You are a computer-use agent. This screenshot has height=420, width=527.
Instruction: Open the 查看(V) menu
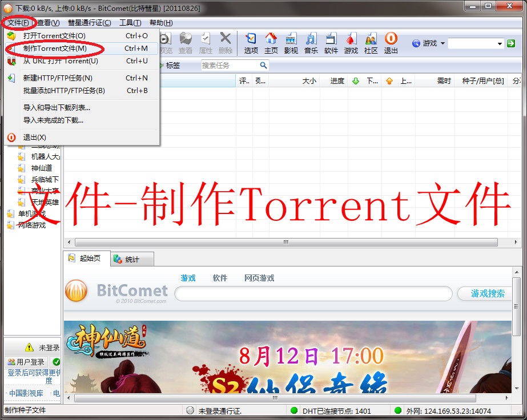point(48,22)
